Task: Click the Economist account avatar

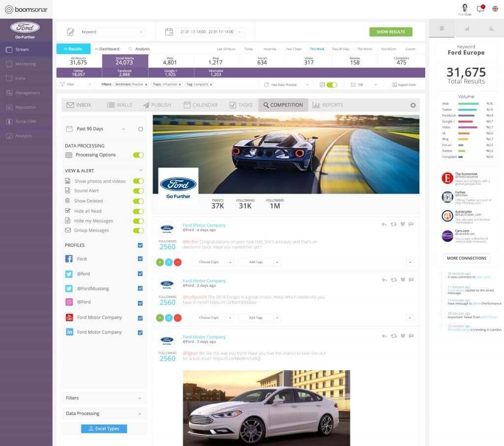Action: tap(447, 178)
